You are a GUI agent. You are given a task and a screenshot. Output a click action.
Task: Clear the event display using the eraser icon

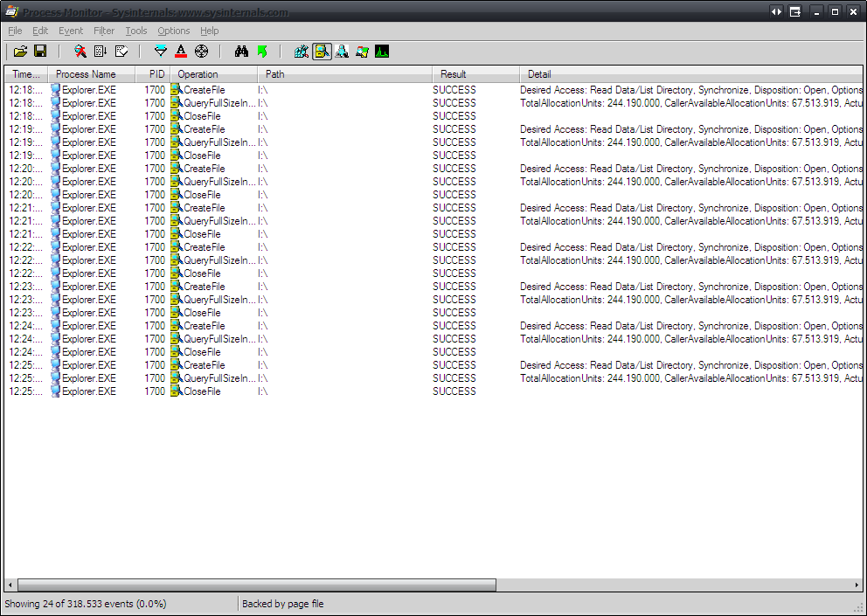[121, 52]
